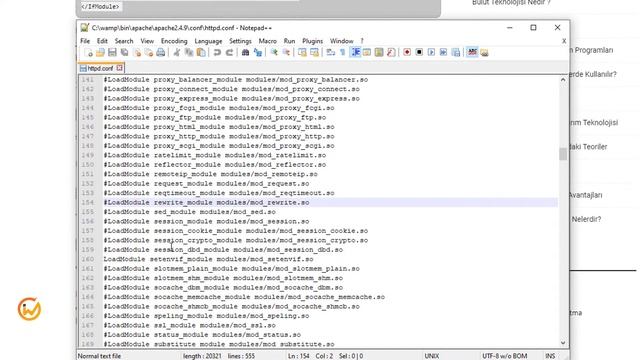The height and width of the screenshot is (360, 640).
Task: Undo the last edit via toolbar arrow
Action: click(217, 52)
